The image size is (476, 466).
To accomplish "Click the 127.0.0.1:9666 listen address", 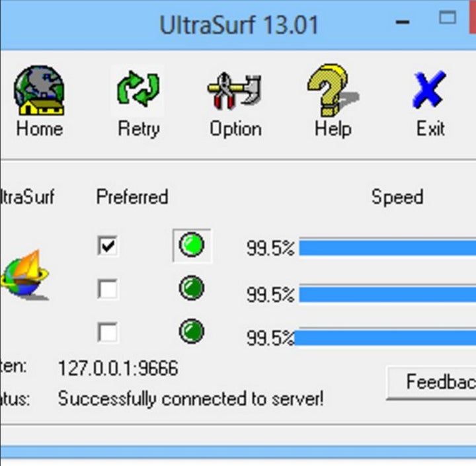I will (118, 368).
